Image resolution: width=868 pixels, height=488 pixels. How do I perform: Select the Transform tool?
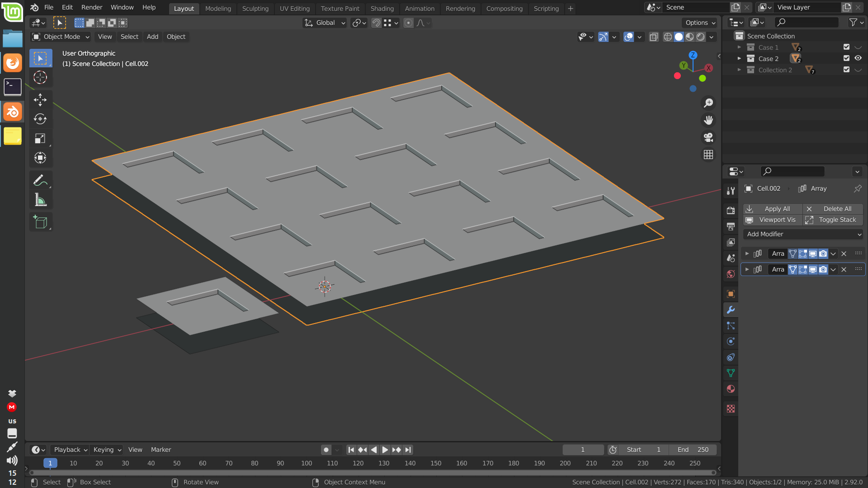coord(40,158)
